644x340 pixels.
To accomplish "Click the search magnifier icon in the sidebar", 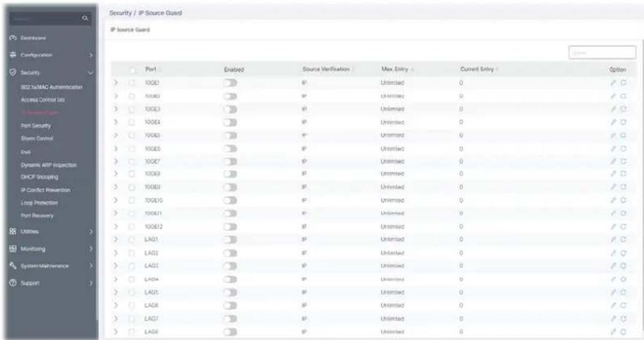I will coord(85,18).
